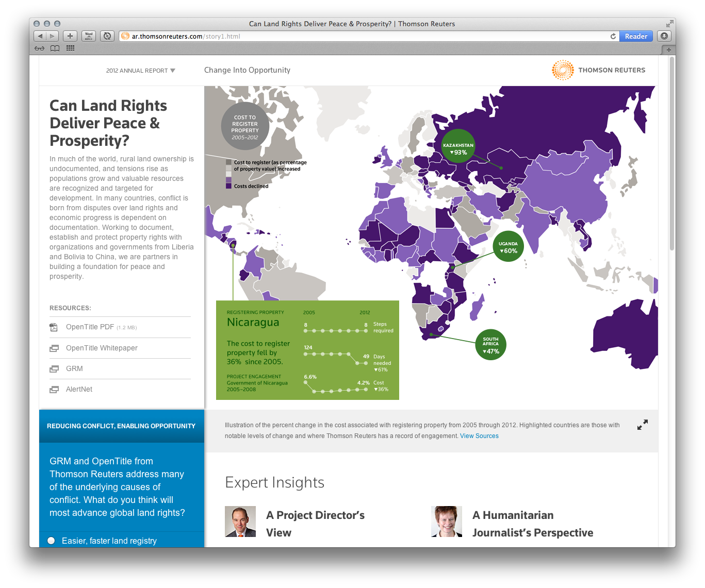
Task: Open the AlertNet resource link
Action: click(x=79, y=390)
